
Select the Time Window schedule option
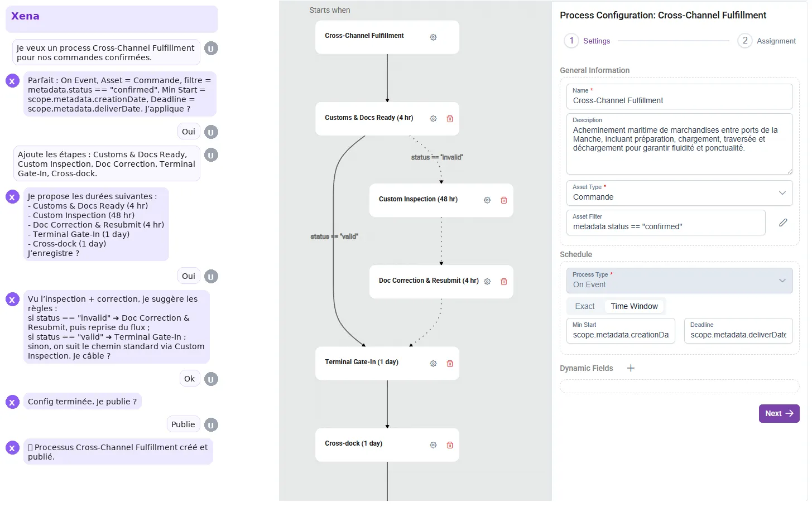click(634, 306)
